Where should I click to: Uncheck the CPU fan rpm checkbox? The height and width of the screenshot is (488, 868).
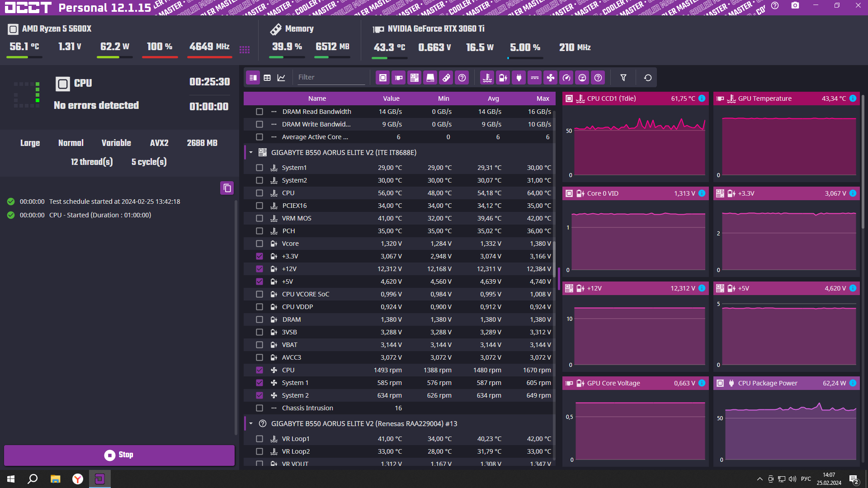[x=259, y=370]
